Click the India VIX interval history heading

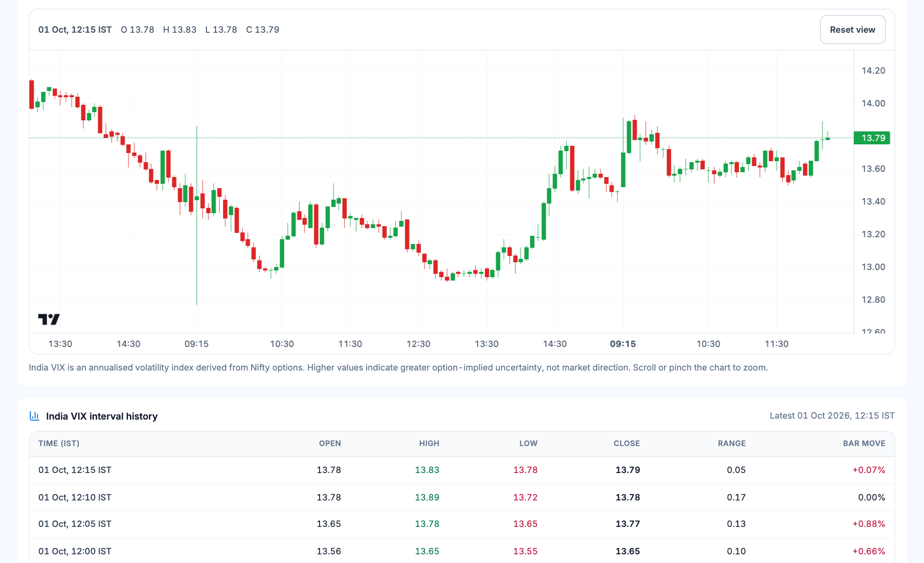click(102, 416)
